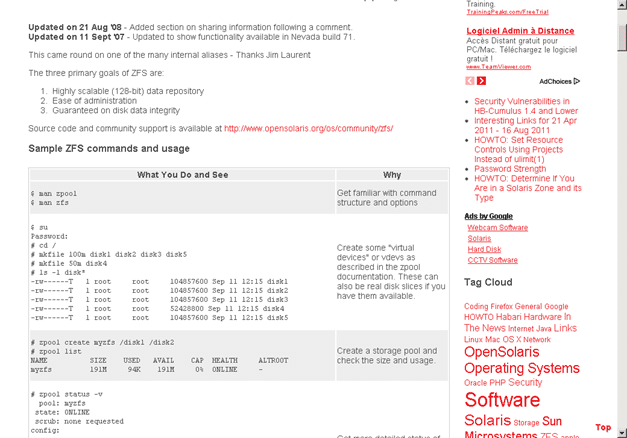Visit the www.TeamViewer.com link
This screenshot has height=438, width=627.
499,67
